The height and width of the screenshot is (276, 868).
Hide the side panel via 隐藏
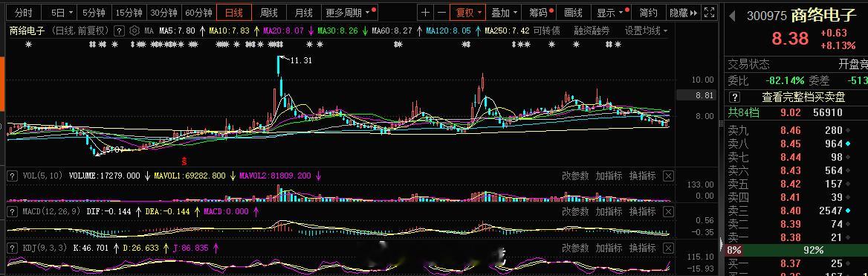(683, 12)
